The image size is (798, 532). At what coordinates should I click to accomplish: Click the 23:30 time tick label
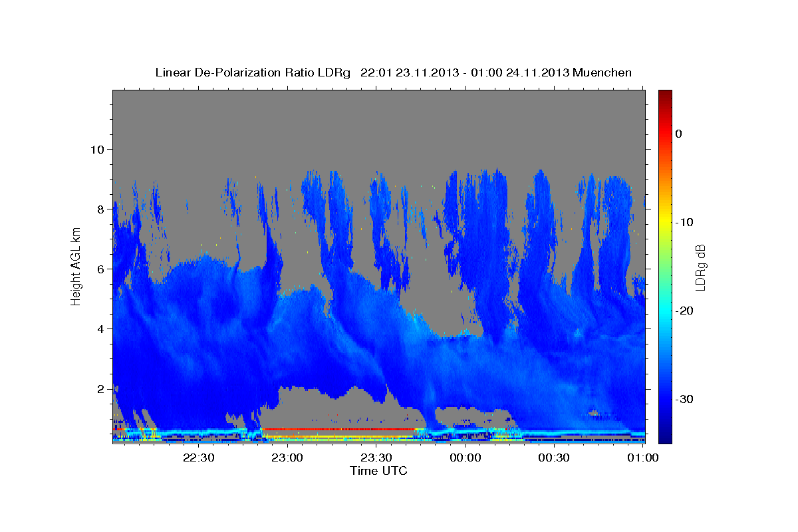tap(376, 458)
